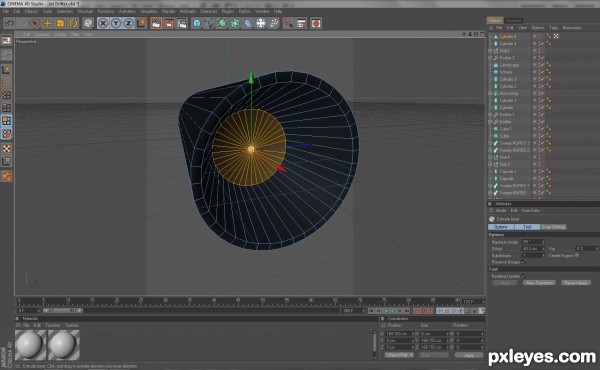Open the spline tools icon
The height and width of the screenshot is (370, 600).
pyautogui.click(x=210, y=23)
